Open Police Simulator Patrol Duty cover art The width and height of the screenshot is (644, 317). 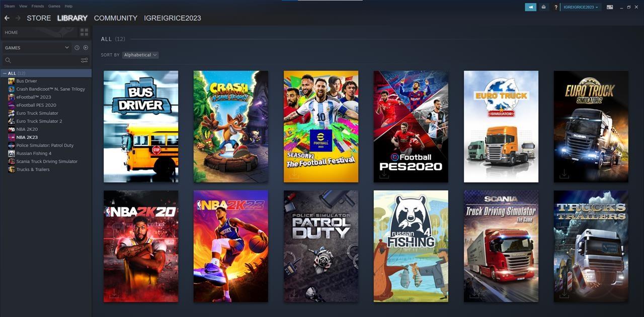pos(321,246)
